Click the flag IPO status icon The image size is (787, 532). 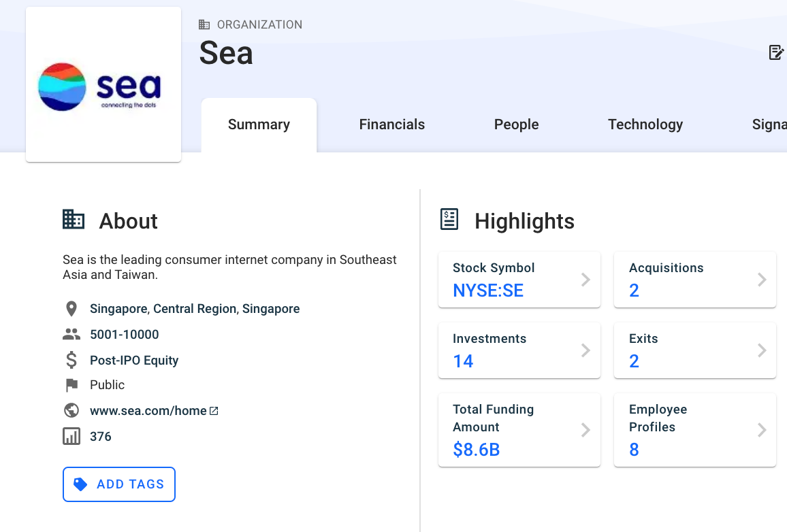(x=71, y=385)
